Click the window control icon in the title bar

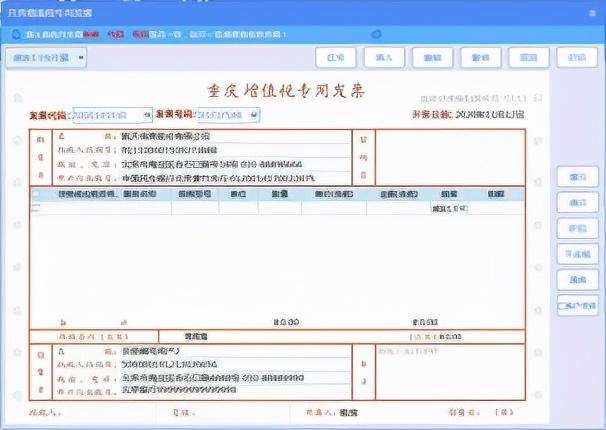(x=592, y=13)
